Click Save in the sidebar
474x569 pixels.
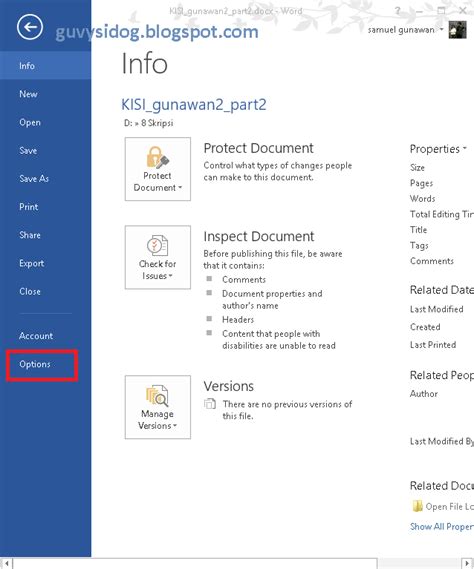click(45, 151)
